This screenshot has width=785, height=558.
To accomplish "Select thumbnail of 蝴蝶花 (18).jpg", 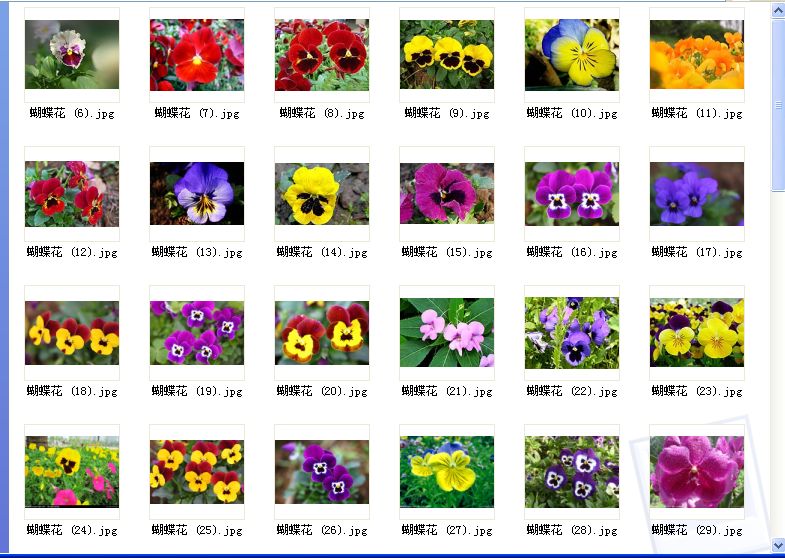I will coord(72,333).
